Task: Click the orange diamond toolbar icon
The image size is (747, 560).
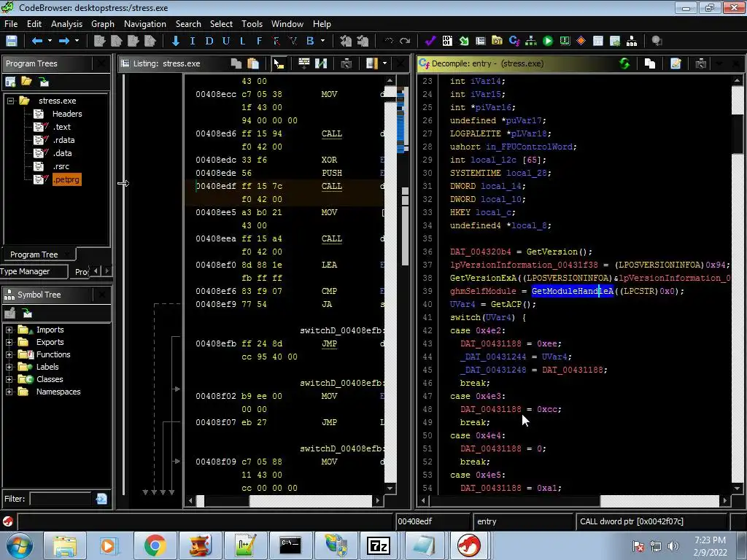Action: [581, 41]
